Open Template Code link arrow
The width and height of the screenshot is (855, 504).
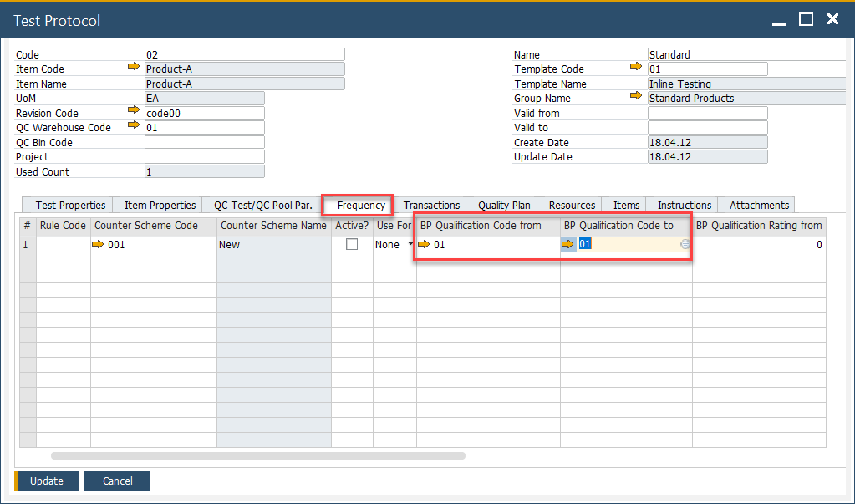636,69
